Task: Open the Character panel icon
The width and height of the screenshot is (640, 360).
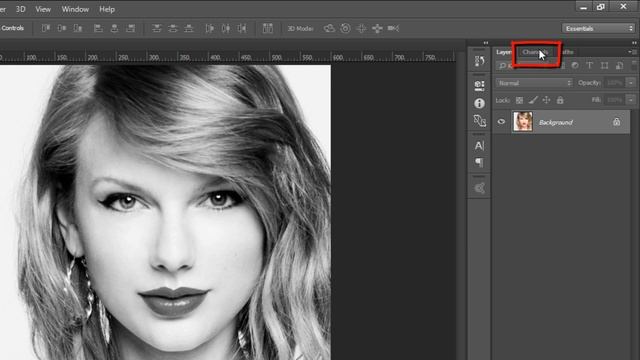Action: [x=480, y=145]
